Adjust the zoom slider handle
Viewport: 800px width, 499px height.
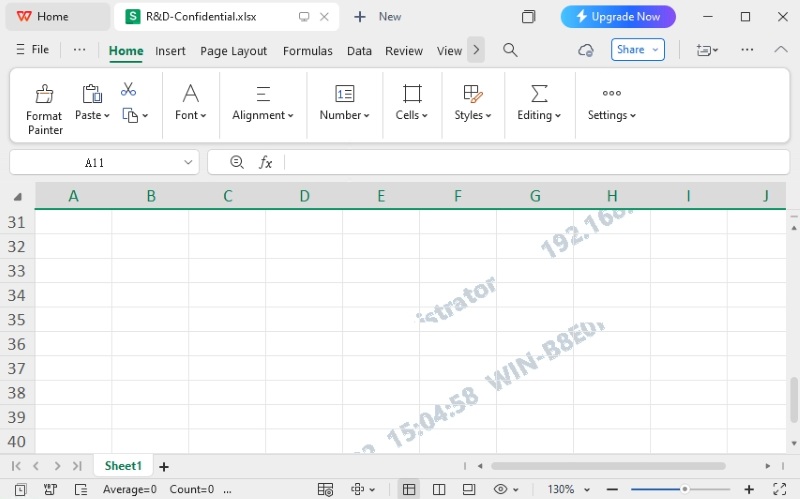[685, 489]
